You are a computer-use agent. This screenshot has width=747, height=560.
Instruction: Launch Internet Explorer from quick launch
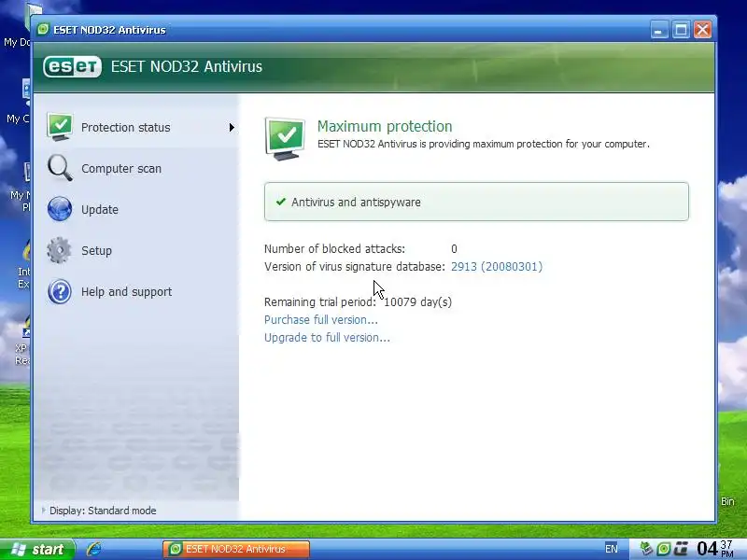(94, 549)
